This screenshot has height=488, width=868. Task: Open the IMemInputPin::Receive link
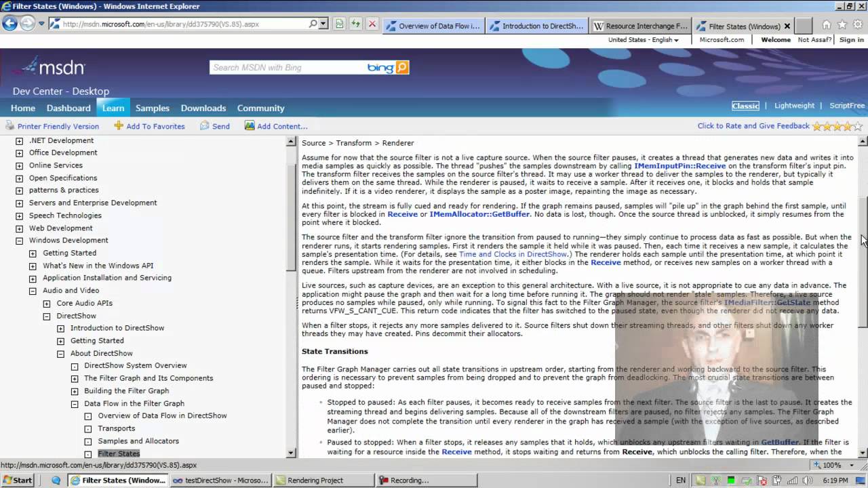(x=679, y=166)
